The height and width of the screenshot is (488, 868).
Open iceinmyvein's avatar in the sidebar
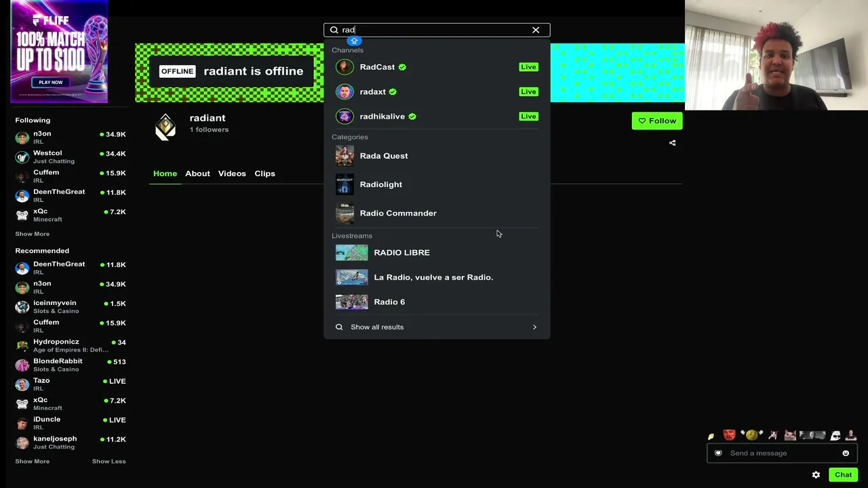22,307
